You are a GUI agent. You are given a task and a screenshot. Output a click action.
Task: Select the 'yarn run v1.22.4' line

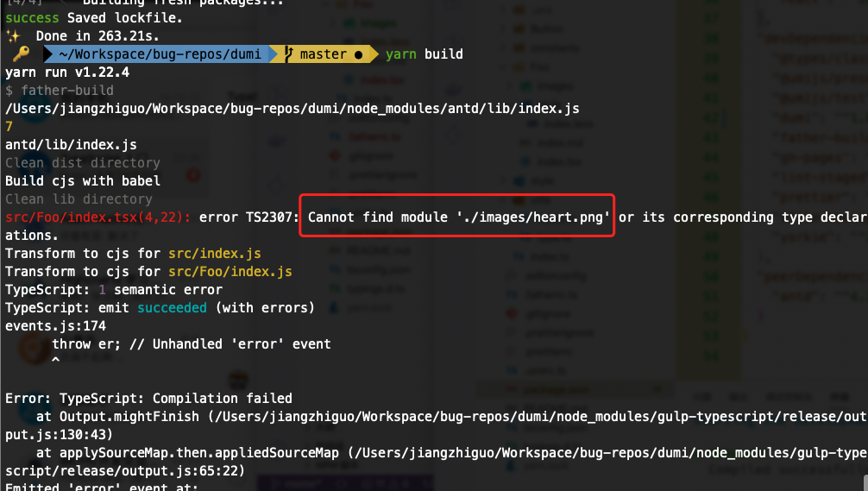(x=67, y=72)
